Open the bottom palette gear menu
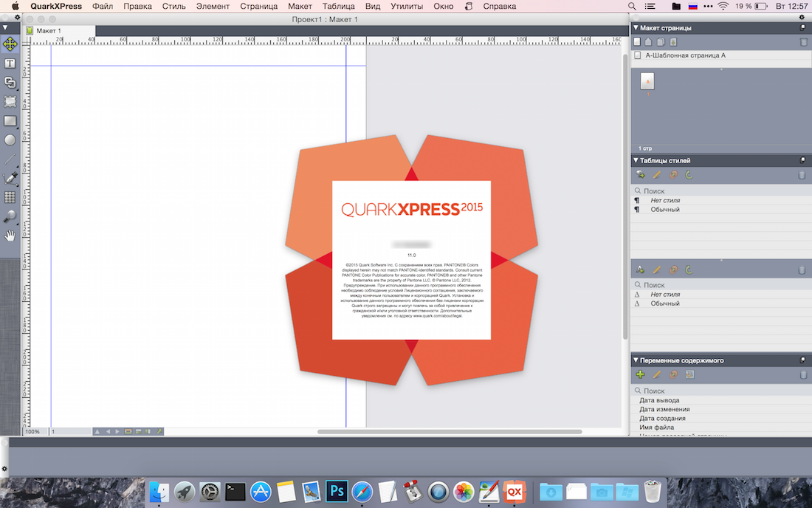 (4, 469)
